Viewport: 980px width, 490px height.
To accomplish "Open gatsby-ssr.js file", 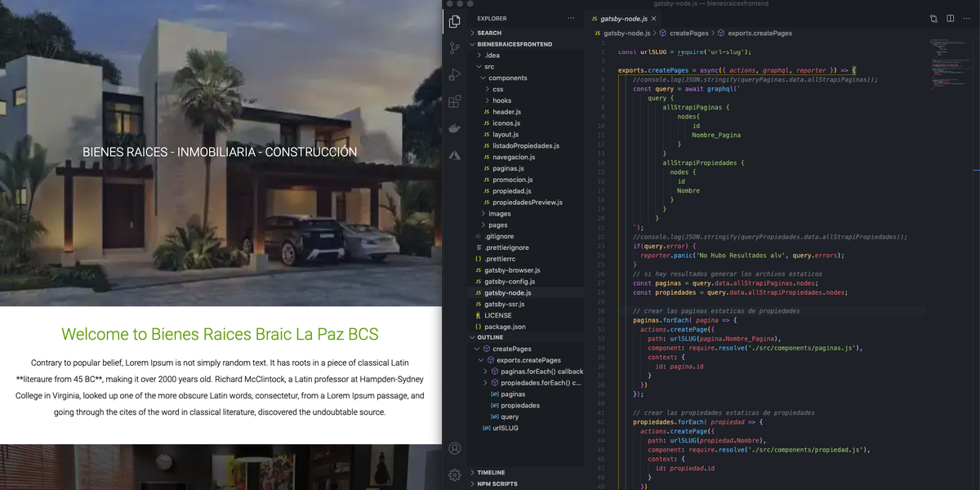I will coord(528,304).
